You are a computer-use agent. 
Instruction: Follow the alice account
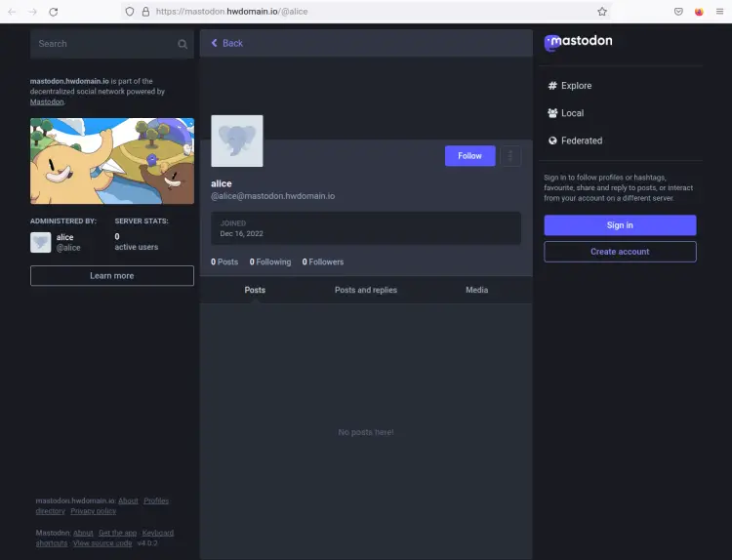point(469,156)
